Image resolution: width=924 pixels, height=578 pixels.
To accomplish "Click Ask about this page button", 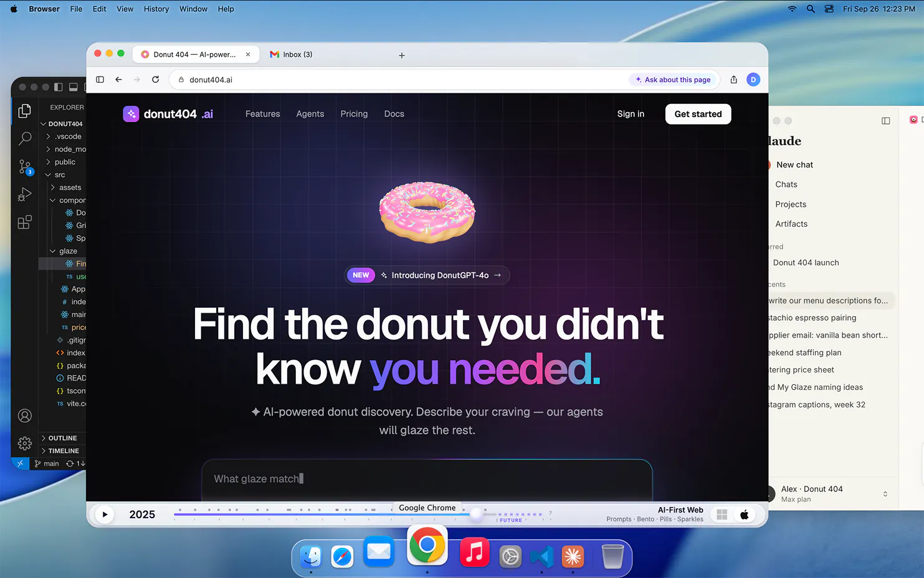I will 673,80.
